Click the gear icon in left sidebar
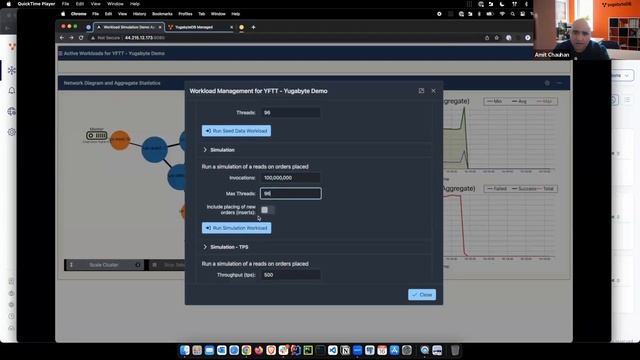 (x=11, y=132)
